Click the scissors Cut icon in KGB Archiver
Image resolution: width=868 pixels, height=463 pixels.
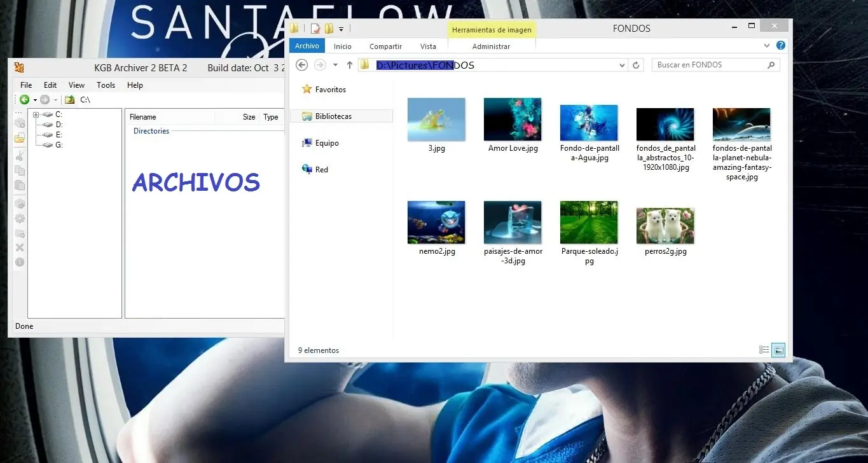pos(20,156)
